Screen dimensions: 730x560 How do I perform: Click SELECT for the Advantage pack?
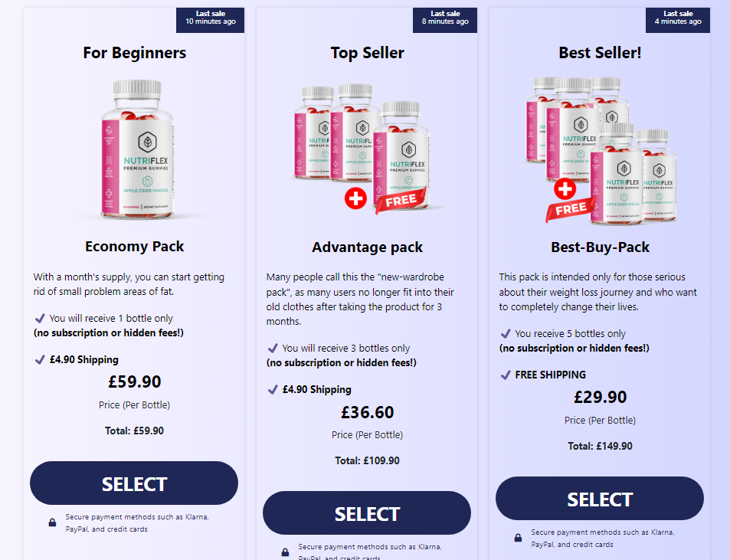point(367,513)
